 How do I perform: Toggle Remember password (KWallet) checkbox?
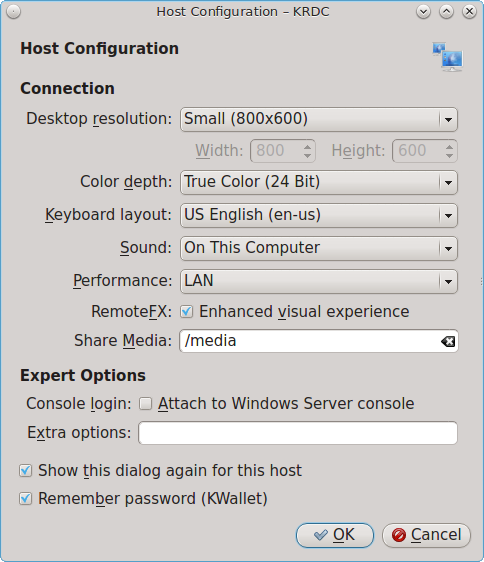25,499
